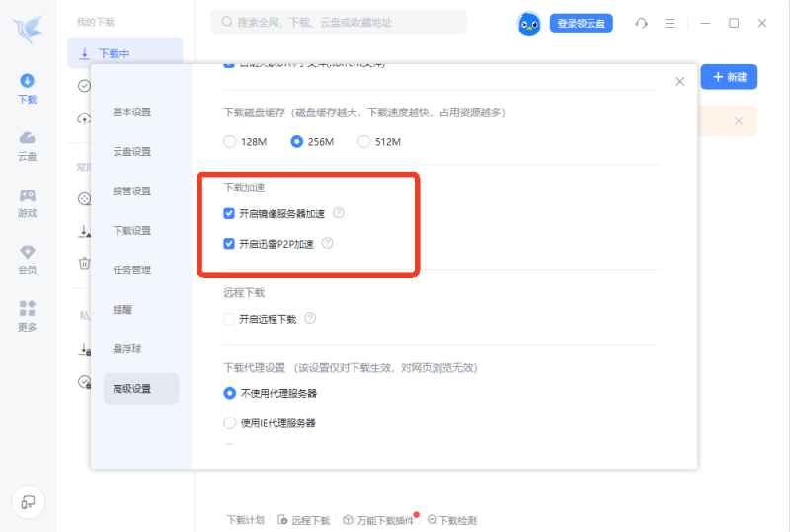Open the 会员 membership section
Viewport: 790px width, 532px height.
point(28,260)
